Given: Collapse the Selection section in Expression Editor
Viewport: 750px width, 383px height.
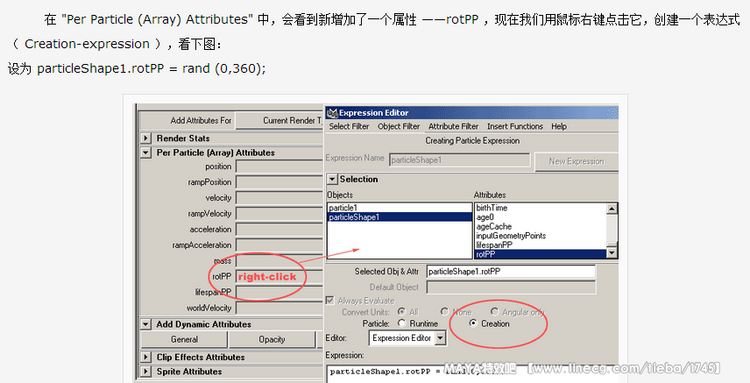Looking at the screenshot, I should pos(332,179).
